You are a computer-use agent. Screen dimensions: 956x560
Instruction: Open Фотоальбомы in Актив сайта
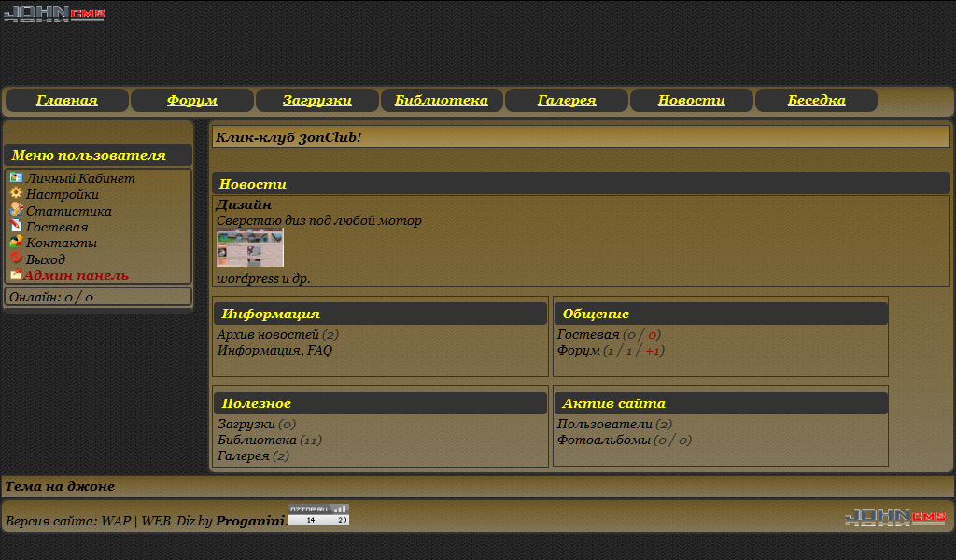(x=603, y=440)
